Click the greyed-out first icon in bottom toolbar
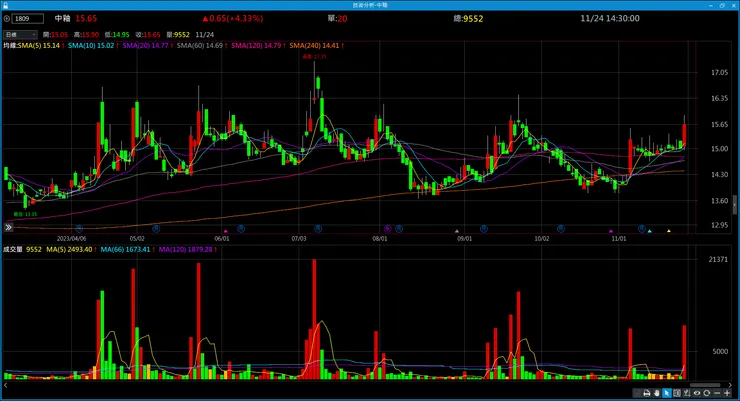This screenshot has width=740, height=401. (x=637, y=393)
